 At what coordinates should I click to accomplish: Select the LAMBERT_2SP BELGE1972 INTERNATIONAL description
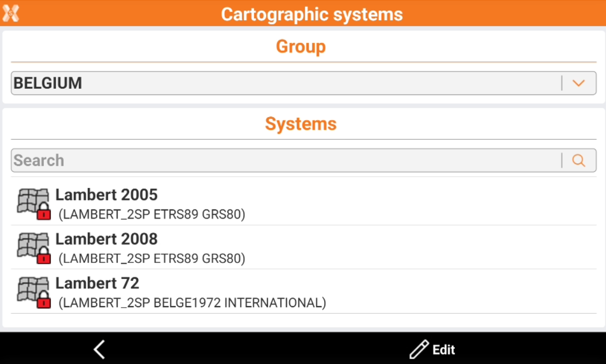coord(192,303)
